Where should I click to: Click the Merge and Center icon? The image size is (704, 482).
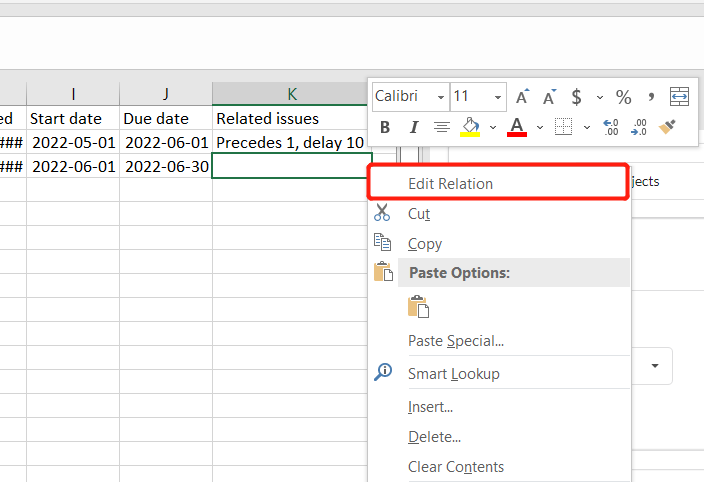click(x=679, y=96)
